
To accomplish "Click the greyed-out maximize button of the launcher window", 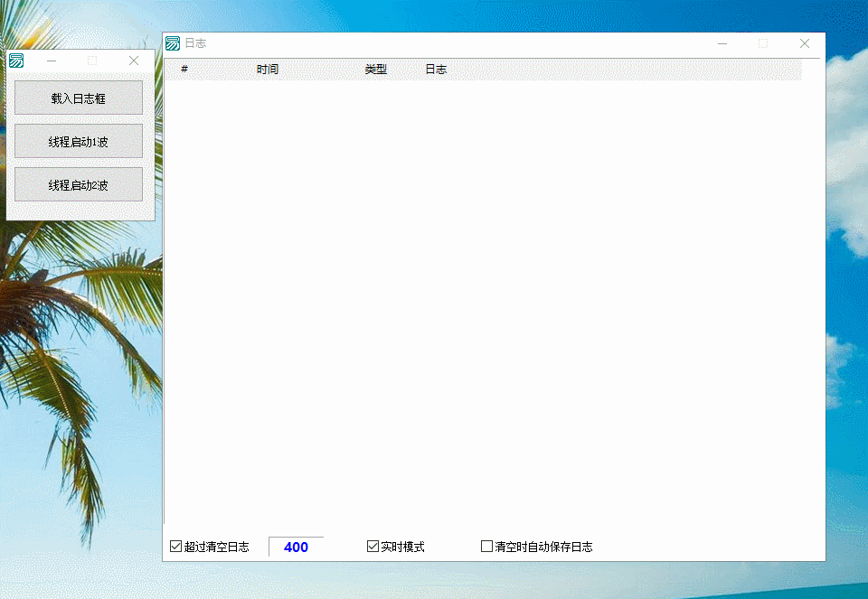I will tap(92, 61).
